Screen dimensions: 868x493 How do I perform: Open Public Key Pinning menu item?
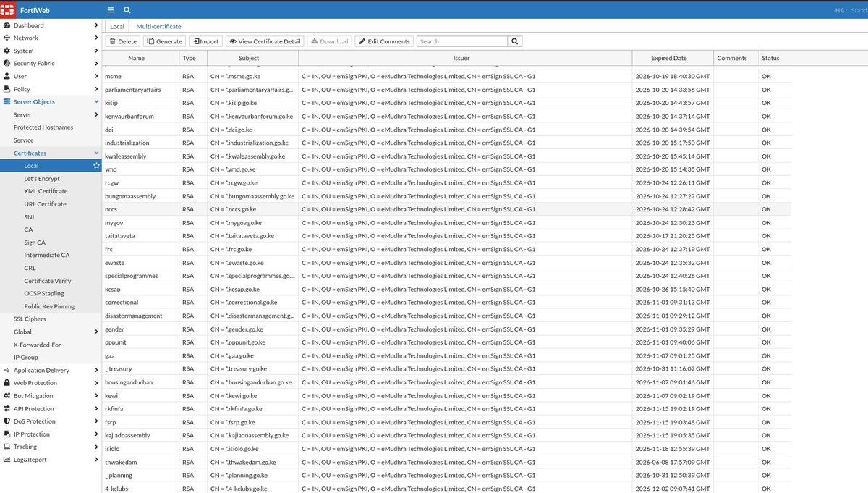pyautogui.click(x=49, y=306)
